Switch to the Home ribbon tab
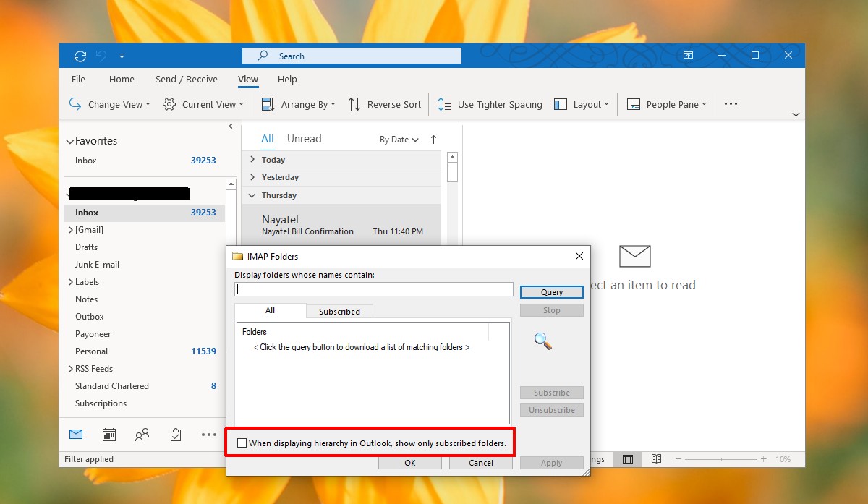 tap(122, 80)
